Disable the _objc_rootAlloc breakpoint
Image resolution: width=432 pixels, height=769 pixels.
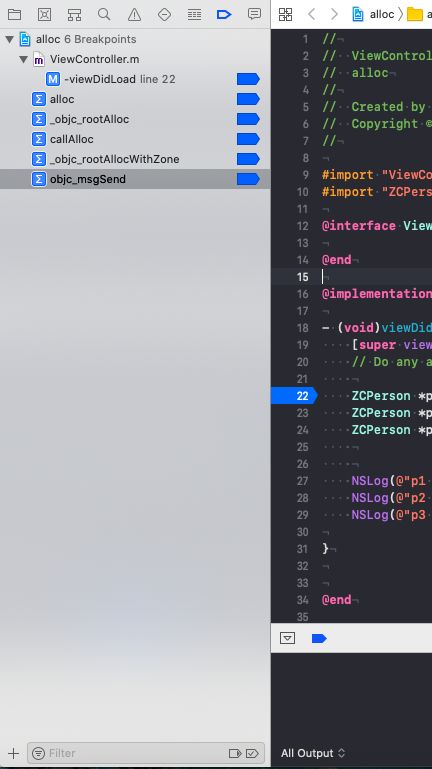[x=248, y=120]
